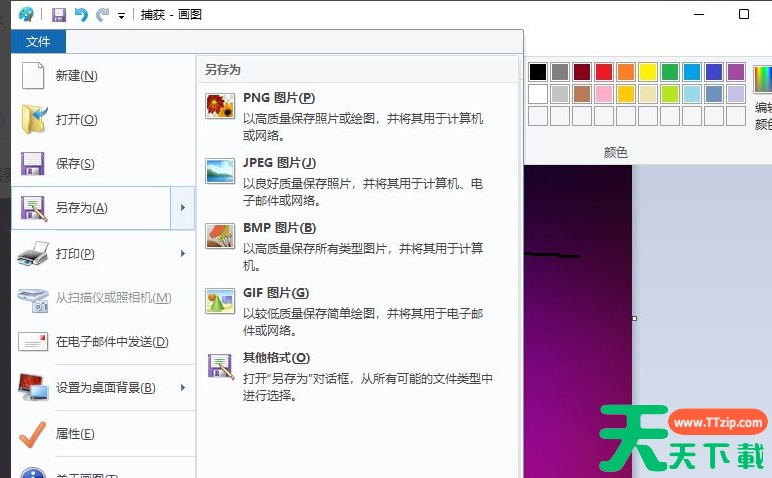This screenshot has height=478, width=772.
Task: Pick the purple color swatch
Action: pos(736,72)
